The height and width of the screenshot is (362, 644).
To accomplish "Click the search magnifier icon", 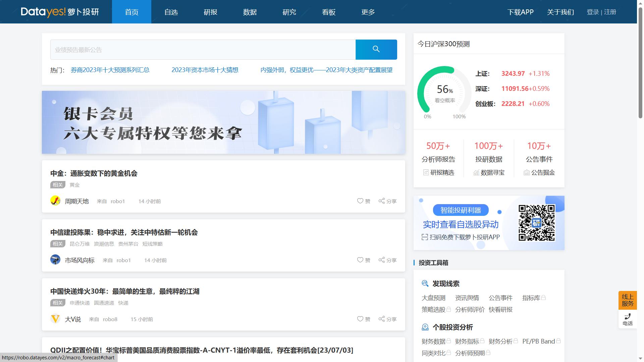I will (x=376, y=49).
